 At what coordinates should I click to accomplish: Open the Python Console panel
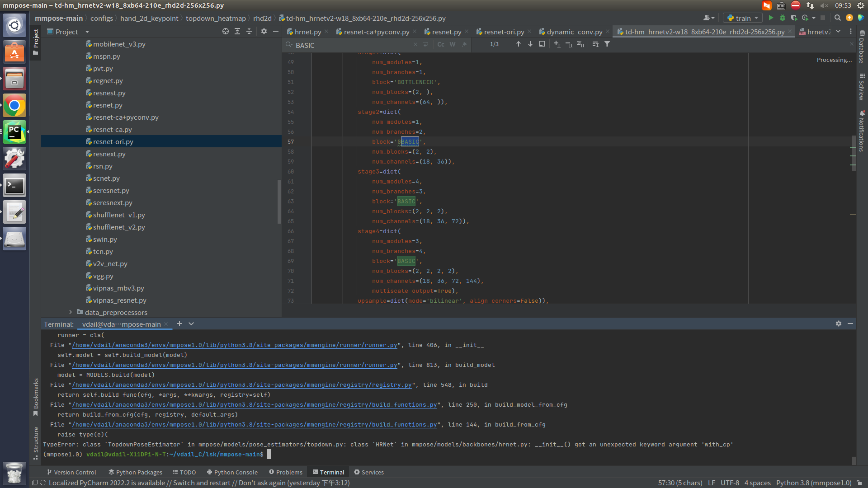pyautogui.click(x=232, y=472)
